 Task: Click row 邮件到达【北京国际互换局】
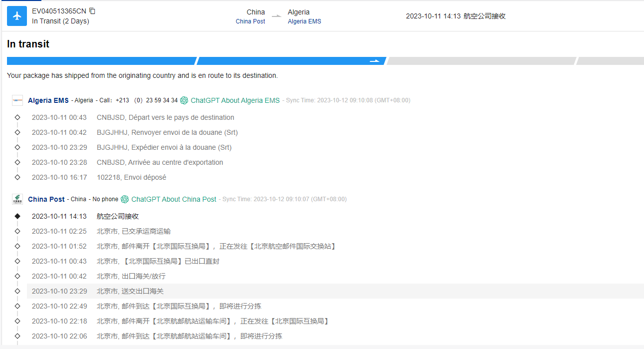[x=179, y=306]
